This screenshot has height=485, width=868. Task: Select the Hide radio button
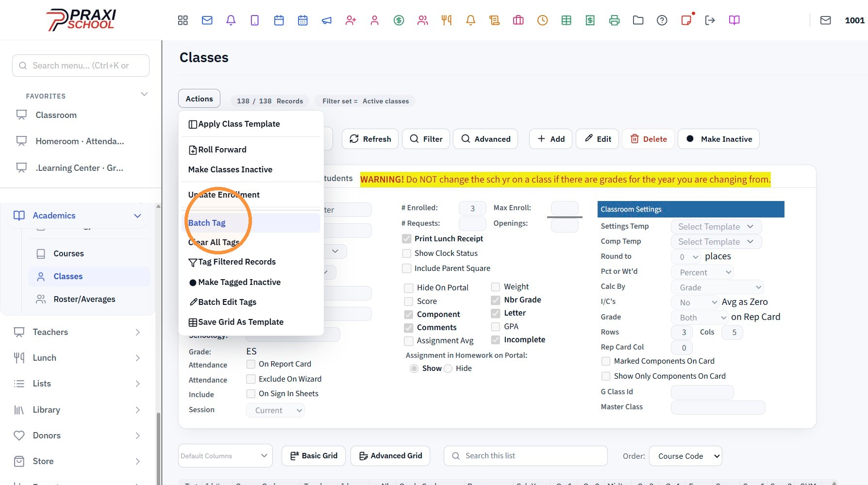(x=448, y=368)
